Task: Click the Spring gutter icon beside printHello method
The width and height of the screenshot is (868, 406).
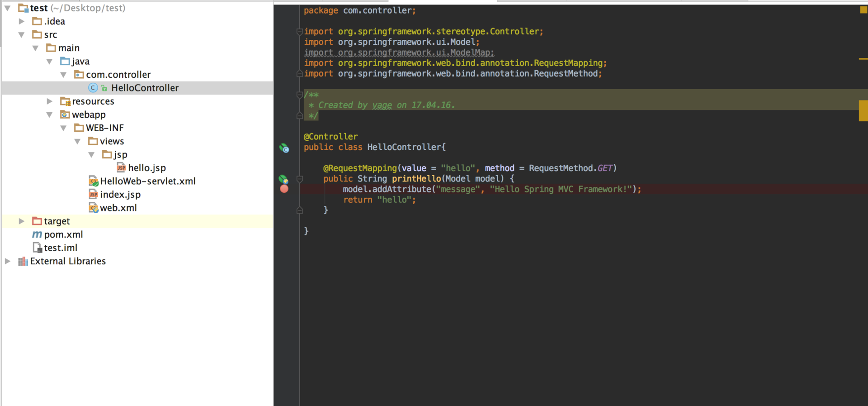Action: (x=283, y=179)
